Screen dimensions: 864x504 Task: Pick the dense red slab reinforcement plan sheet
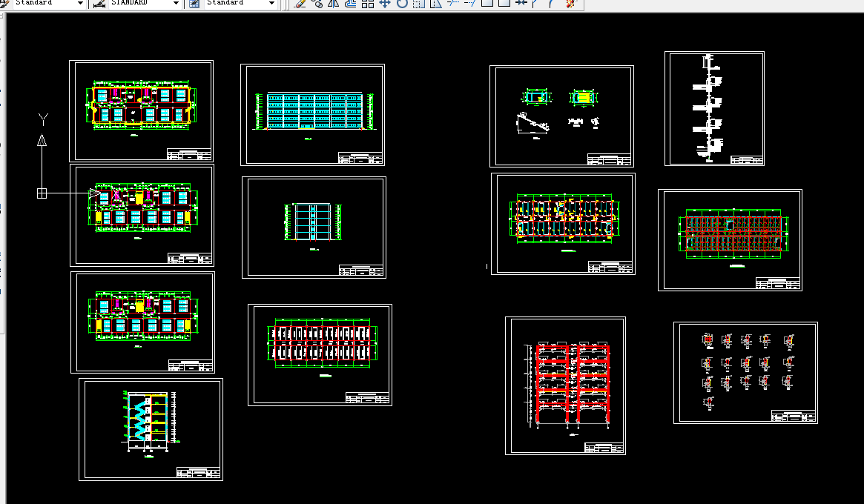(730, 240)
